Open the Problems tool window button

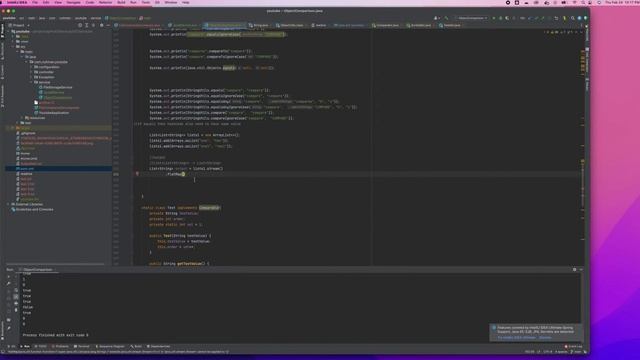tap(60, 347)
